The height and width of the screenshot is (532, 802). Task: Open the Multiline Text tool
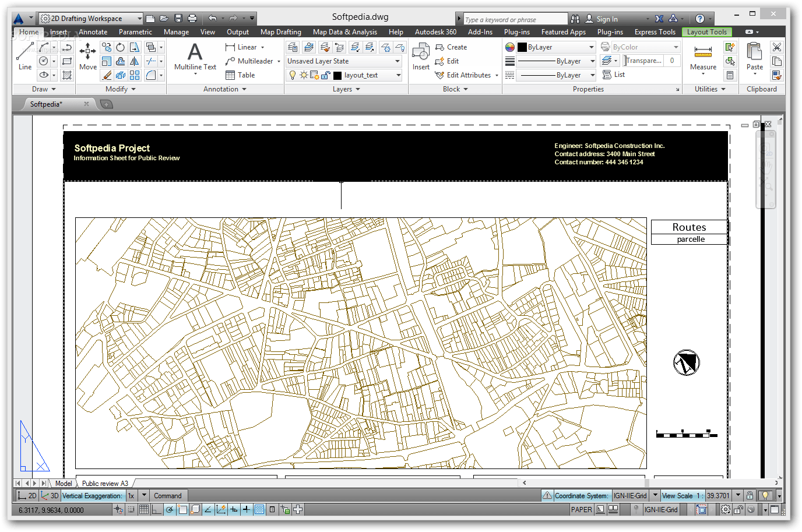(195, 57)
